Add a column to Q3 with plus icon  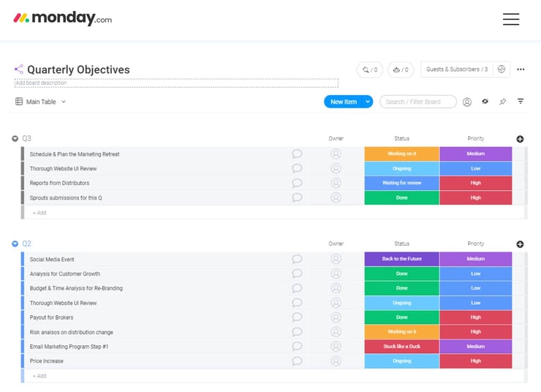tap(520, 139)
